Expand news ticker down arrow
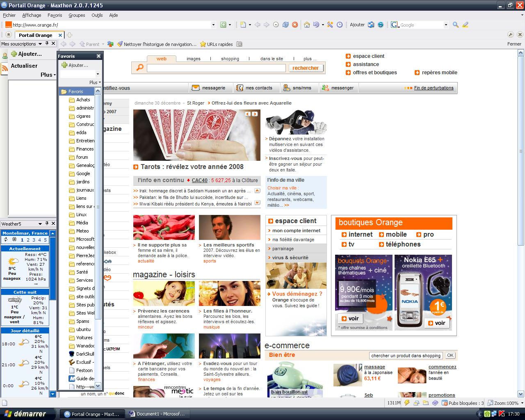The height and width of the screenshot is (420, 525). [257, 203]
